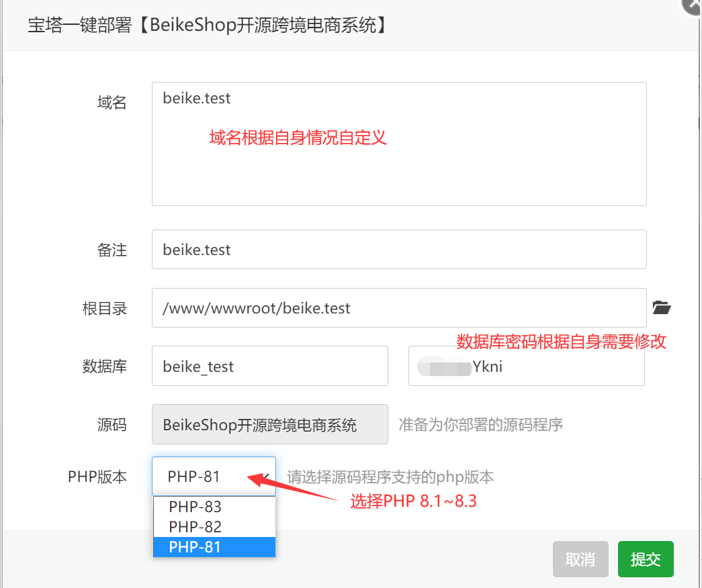Click the green 提交 submit button
Image resolution: width=702 pixels, height=588 pixels.
(x=646, y=559)
